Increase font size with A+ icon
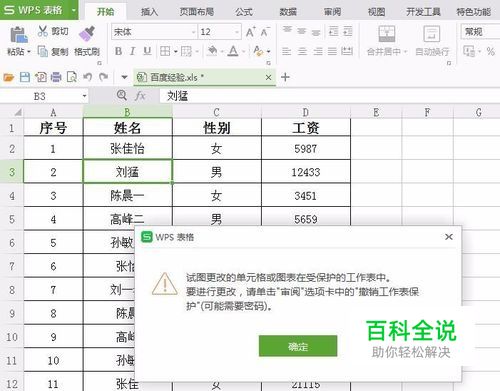The height and width of the screenshot is (391, 500). [x=251, y=32]
